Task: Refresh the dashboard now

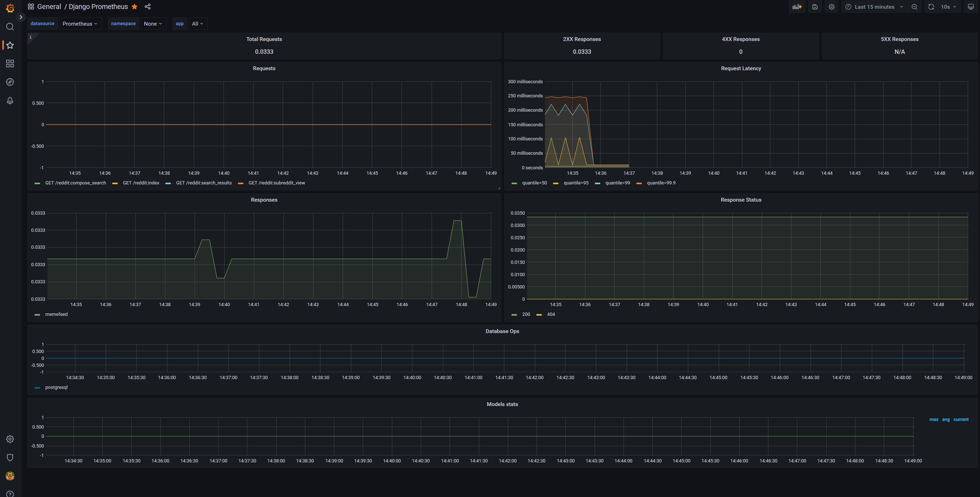Action: click(931, 7)
